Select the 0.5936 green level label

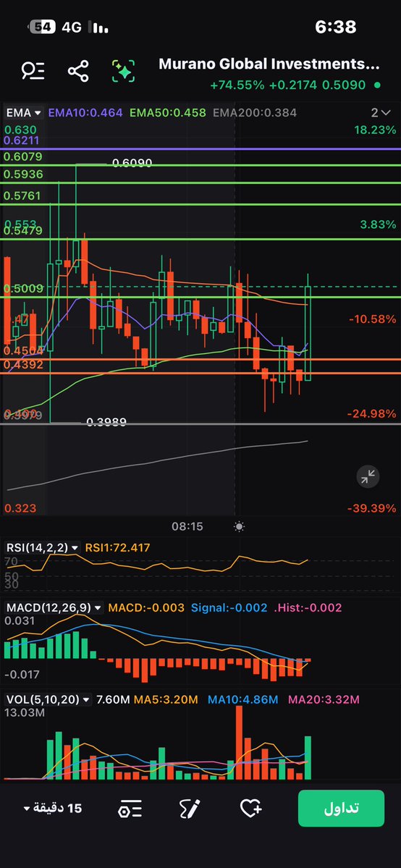tap(23, 174)
